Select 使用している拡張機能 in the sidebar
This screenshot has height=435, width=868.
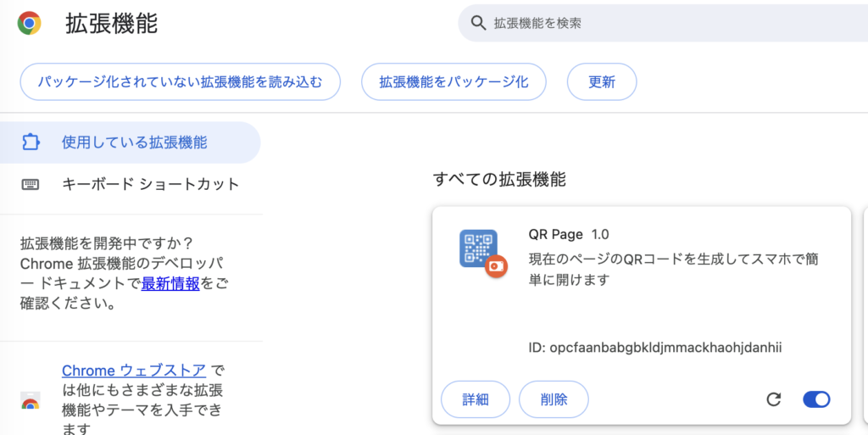click(x=134, y=142)
